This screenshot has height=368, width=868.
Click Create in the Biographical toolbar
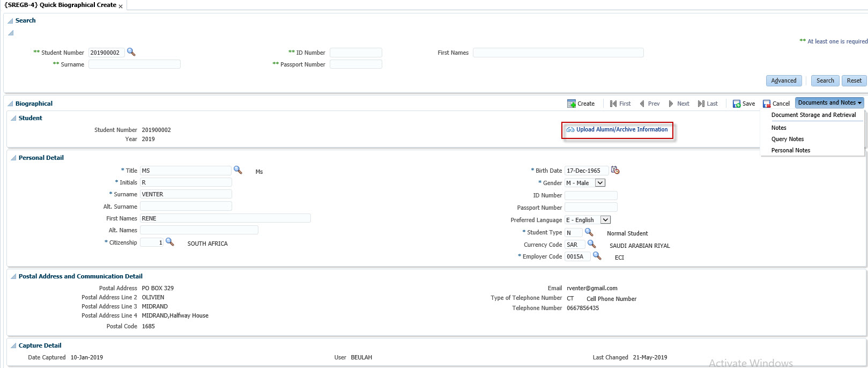(581, 104)
